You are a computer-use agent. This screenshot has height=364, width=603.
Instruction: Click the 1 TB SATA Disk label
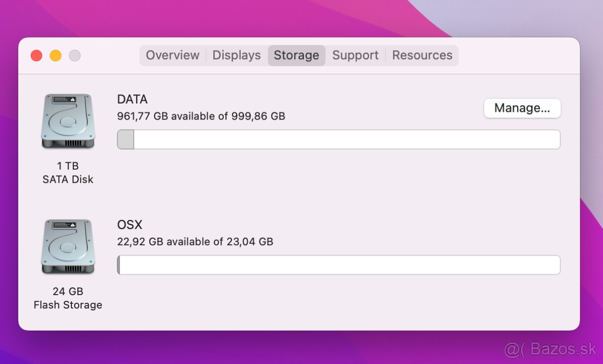(x=68, y=173)
